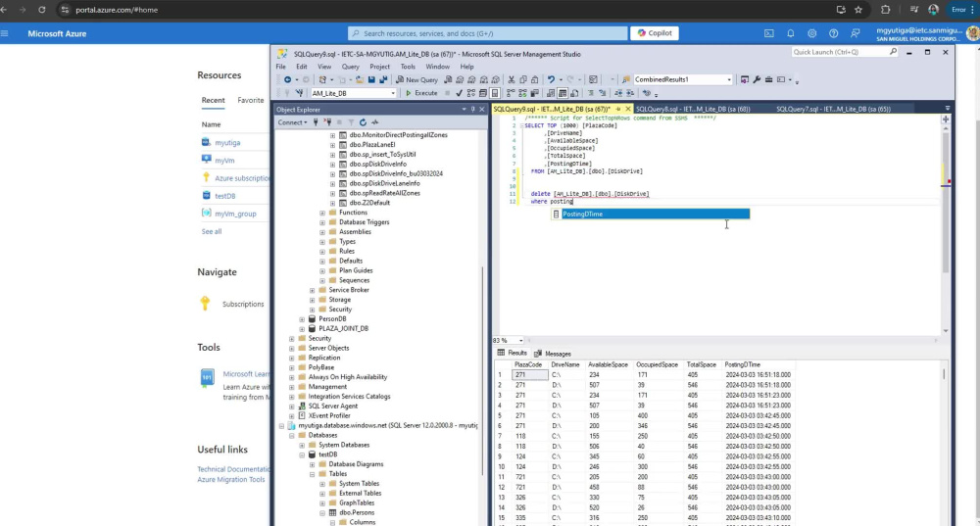This screenshot has width=980, height=526.
Task: Open the AM_Lite_DB database dropdown
Action: coord(393,93)
